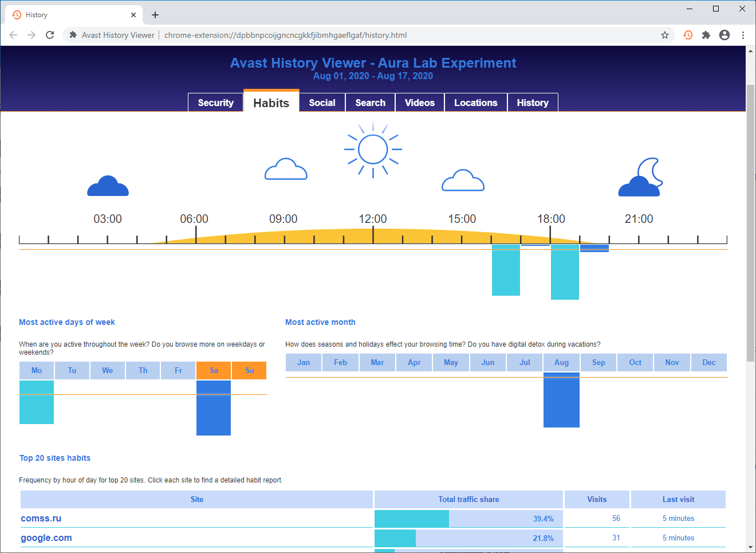Reload the history page
This screenshot has height=553, width=756.
pos(50,35)
